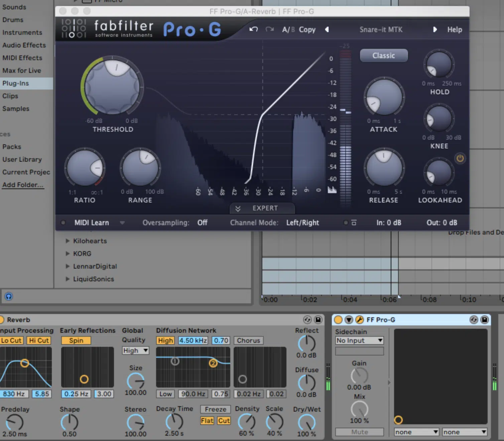
Task: Select Audio Effects category
Action: pos(24,45)
